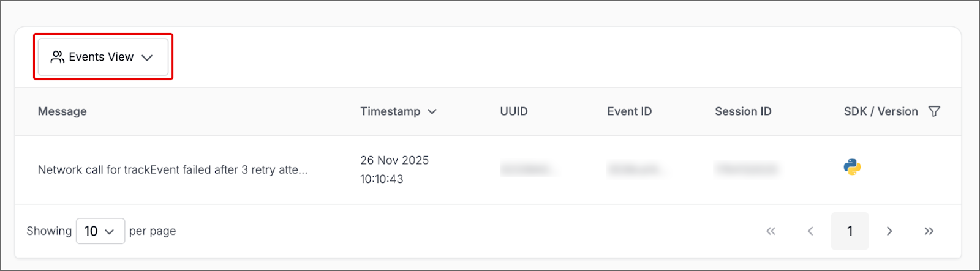Click the Event ID column header

click(x=630, y=111)
